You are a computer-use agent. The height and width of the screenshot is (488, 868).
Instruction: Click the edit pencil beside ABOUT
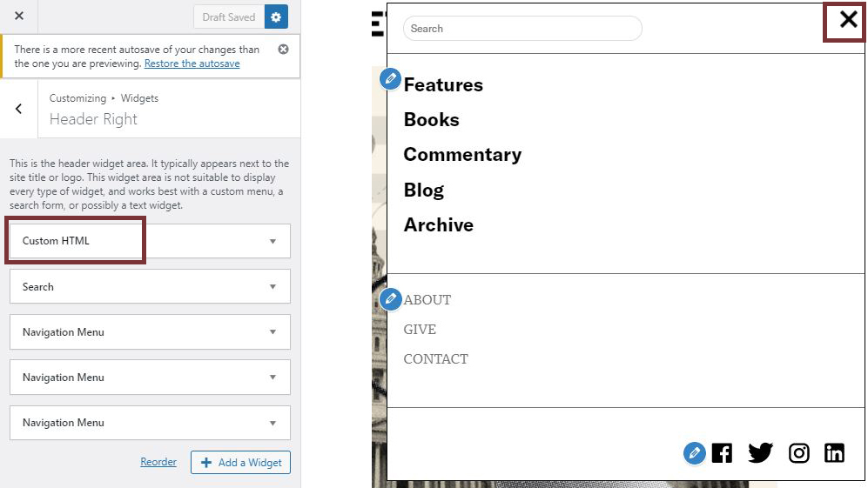pos(391,299)
